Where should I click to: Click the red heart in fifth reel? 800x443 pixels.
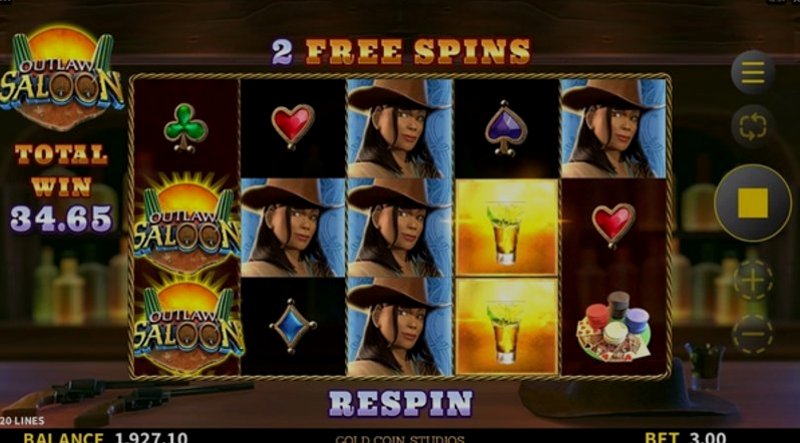tap(613, 225)
